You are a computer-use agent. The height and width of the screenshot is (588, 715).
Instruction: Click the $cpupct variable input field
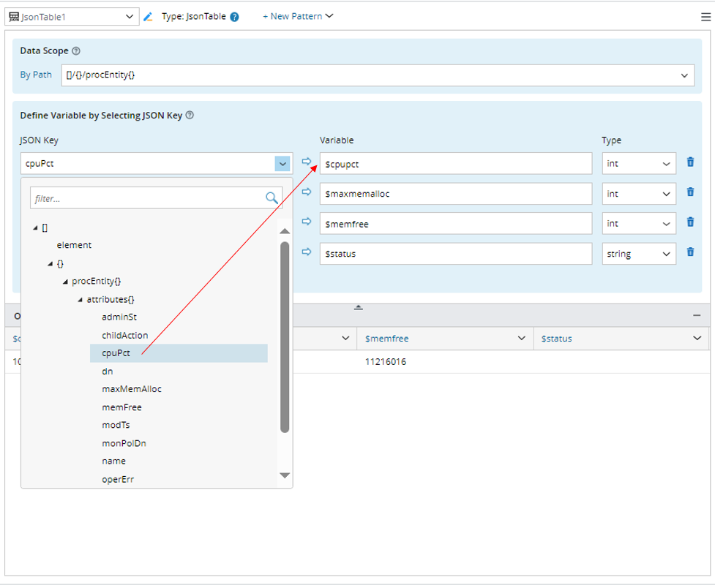pos(455,164)
